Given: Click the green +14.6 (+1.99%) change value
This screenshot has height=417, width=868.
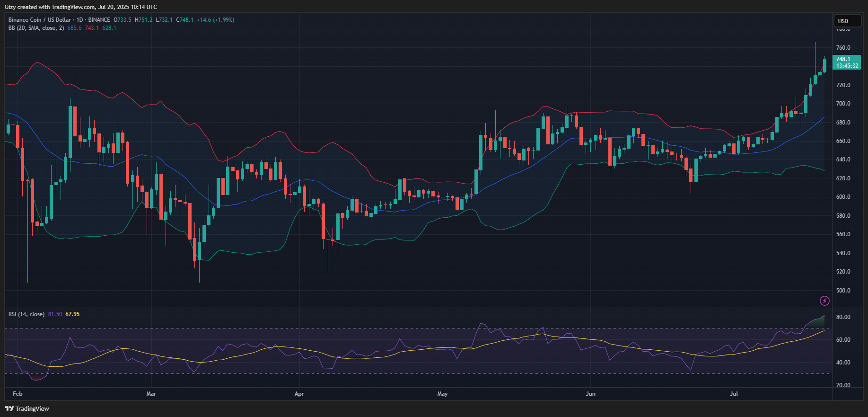Looking at the screenshot, I should pyautogui.click(x=215, y=20).
